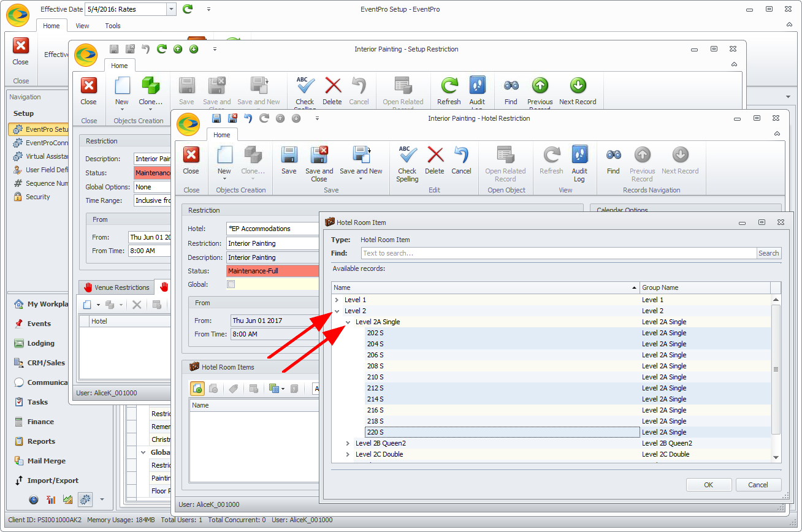Screen dimensions: 802x532
Task: Open Import/Export in navigation pane
Action: pyautogui.click(x=53, y=481)
